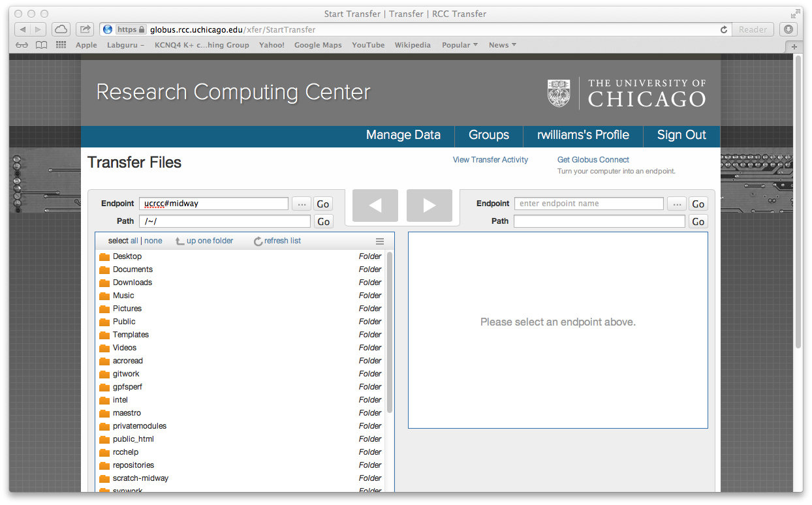Open Labguru bookmark
812x505 pixels.
(x=125, y=45)
